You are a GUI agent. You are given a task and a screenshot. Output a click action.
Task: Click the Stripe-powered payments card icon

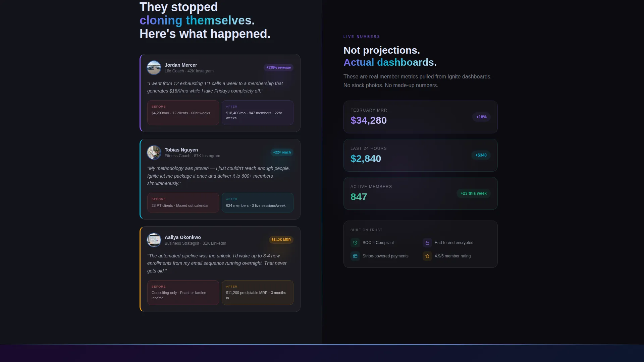click(x=355, y=256)
